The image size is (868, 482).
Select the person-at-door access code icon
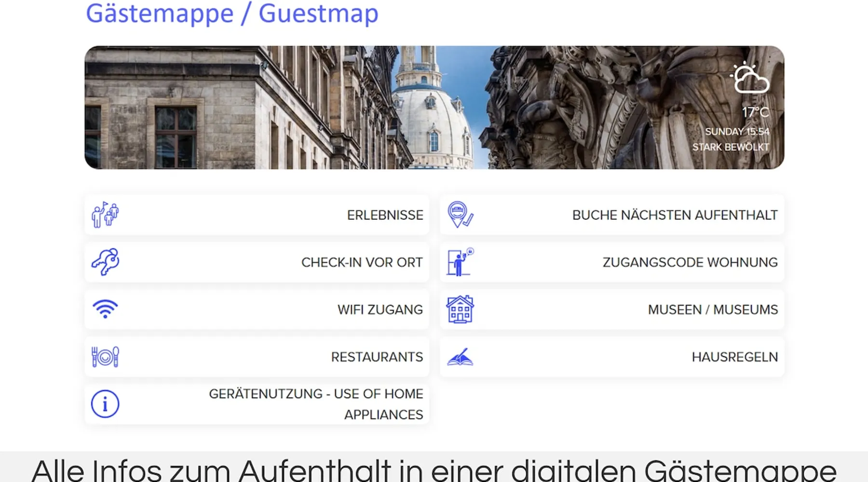pos(460,262)
